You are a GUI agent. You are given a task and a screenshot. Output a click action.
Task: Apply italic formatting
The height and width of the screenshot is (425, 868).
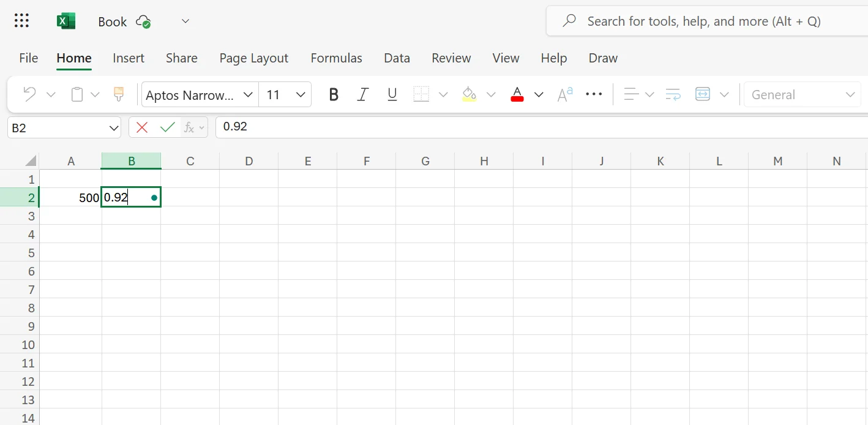[x=362, y=94]
